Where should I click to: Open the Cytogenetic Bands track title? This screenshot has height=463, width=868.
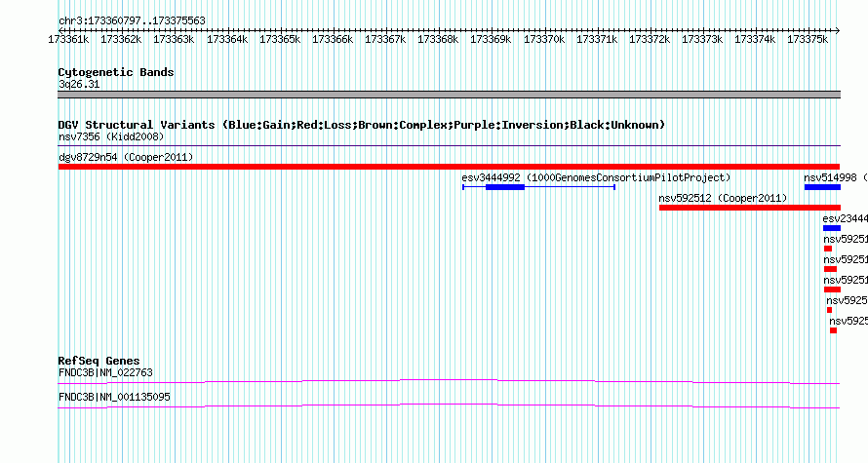point(116,72)
